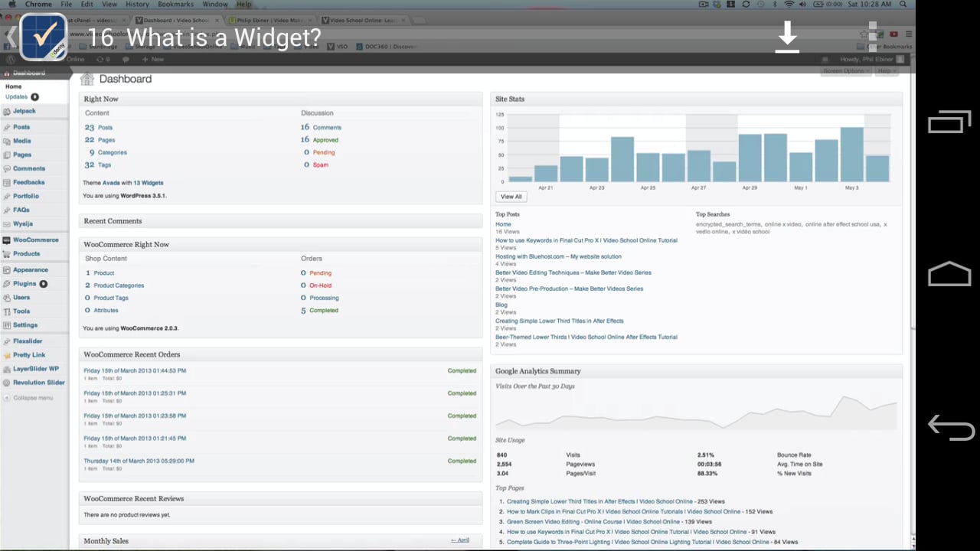Open Jetpack in the WordPress sidebar
This screenshot has height=551, width=980.
pos(24,111)
